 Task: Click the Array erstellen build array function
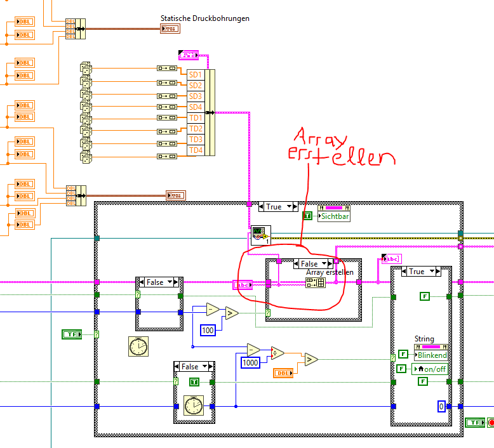(x=316, y=282)
